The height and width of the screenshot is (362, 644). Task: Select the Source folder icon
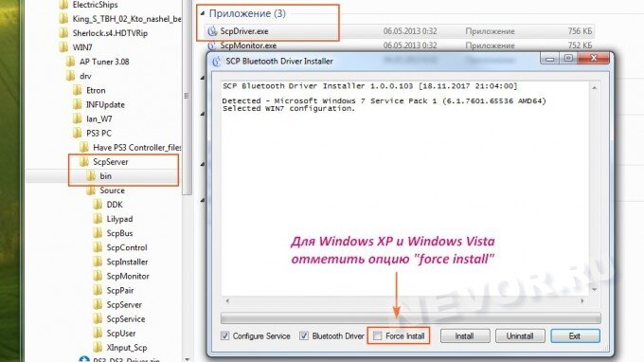91,190
